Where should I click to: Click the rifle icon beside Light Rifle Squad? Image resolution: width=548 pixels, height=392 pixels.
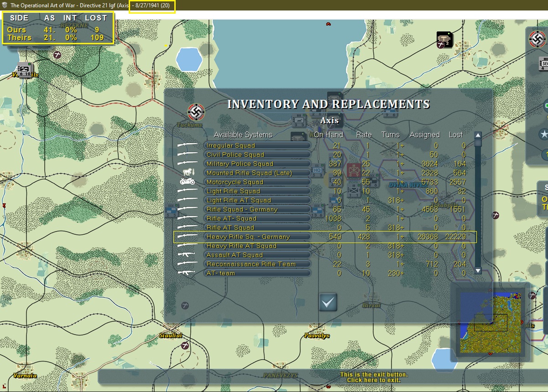(187, 191)
